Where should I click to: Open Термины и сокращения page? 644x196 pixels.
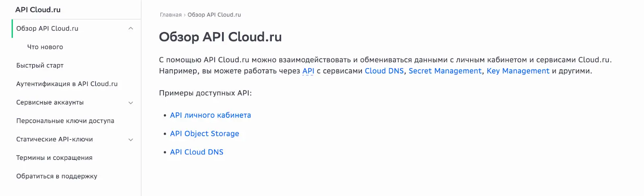54,158
